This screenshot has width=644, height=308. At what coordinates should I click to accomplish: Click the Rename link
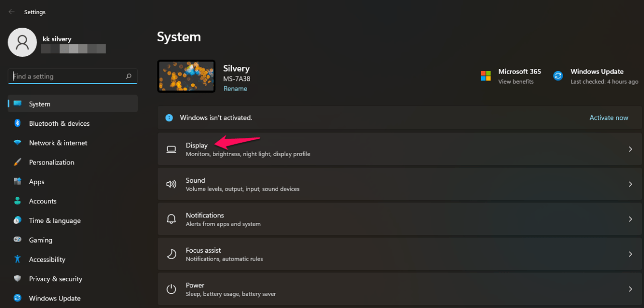pyautogui.click(x=235, y=89)
